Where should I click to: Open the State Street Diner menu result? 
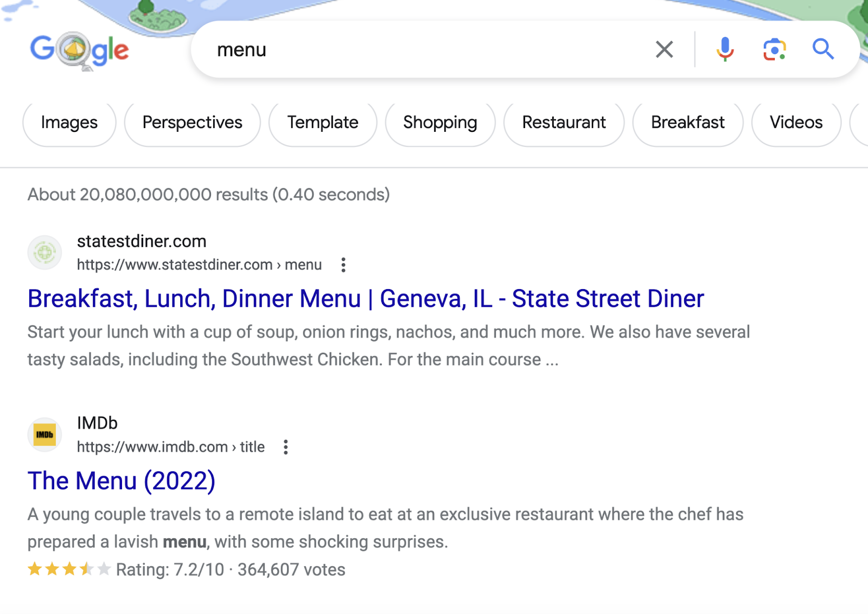click(366, 298)
